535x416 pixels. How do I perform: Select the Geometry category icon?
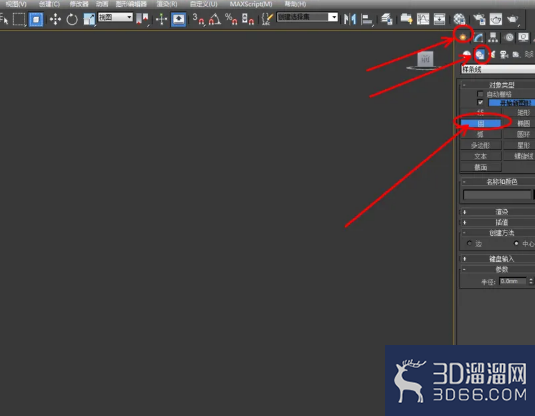466,54
